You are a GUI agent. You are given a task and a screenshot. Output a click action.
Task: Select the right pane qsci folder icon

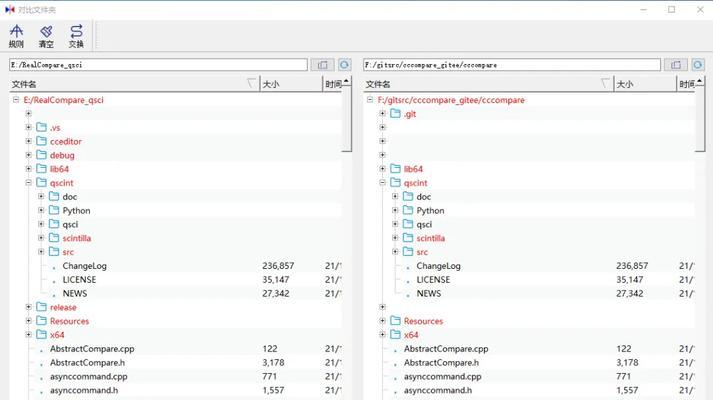click(x=408, y=224)
